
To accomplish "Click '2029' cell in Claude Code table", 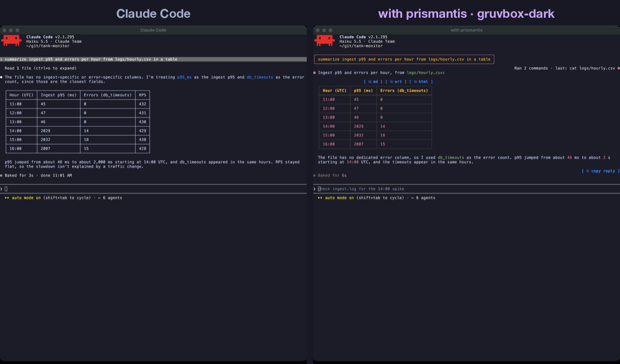I will point(46,131).
